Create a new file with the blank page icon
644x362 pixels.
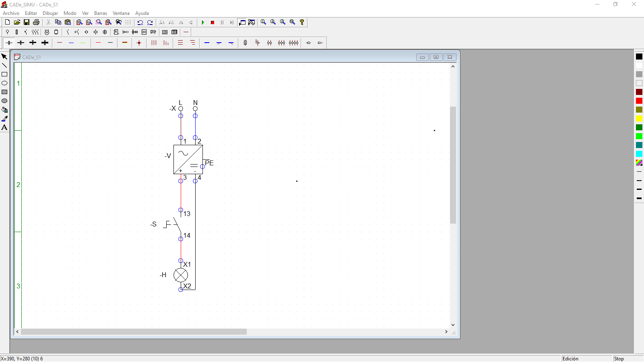(x=7, y=23)
